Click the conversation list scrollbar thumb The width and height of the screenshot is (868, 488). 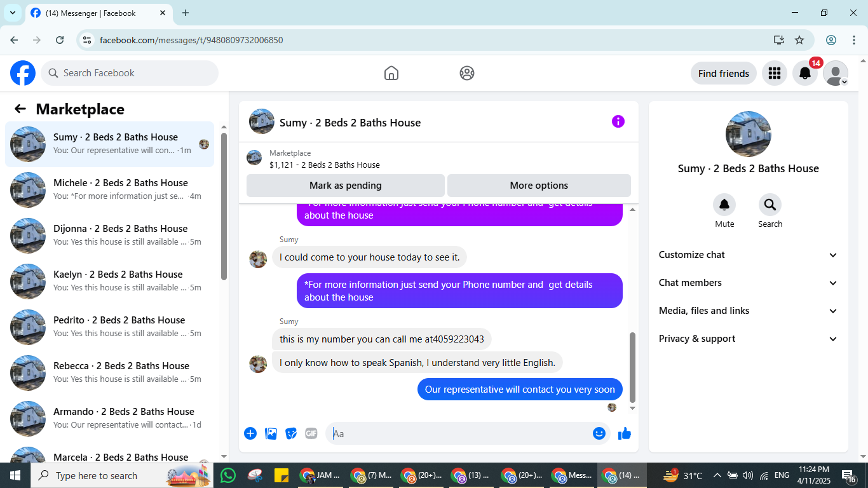pyautogui.click(x=224, y=206)
